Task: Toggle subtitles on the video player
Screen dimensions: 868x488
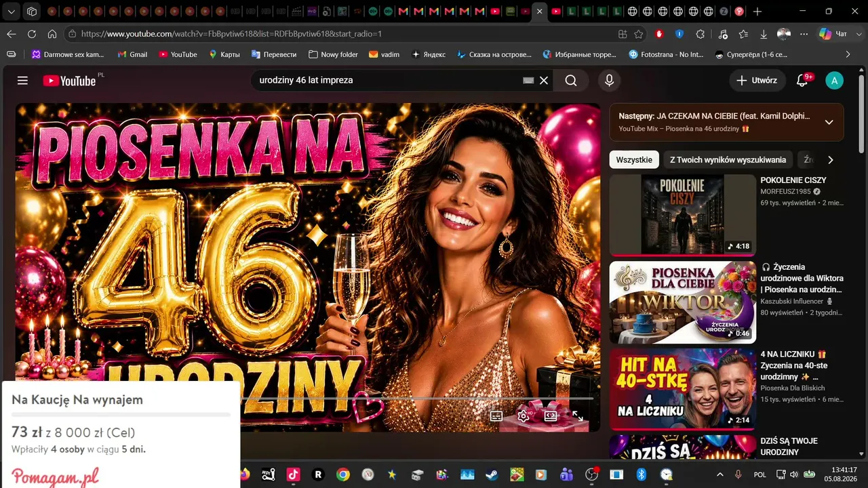Action: (x=496, y=415)
